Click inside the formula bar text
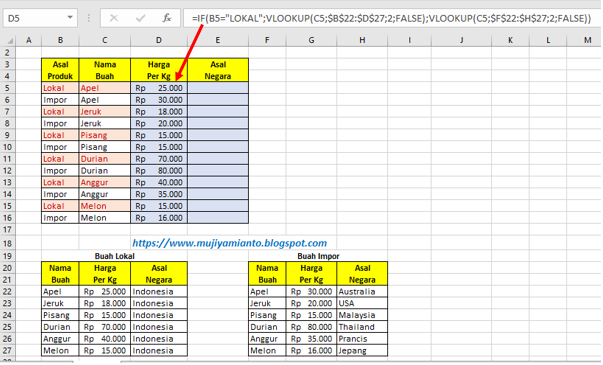The height and width of the screenshot is (365, 603). (391, 18)
